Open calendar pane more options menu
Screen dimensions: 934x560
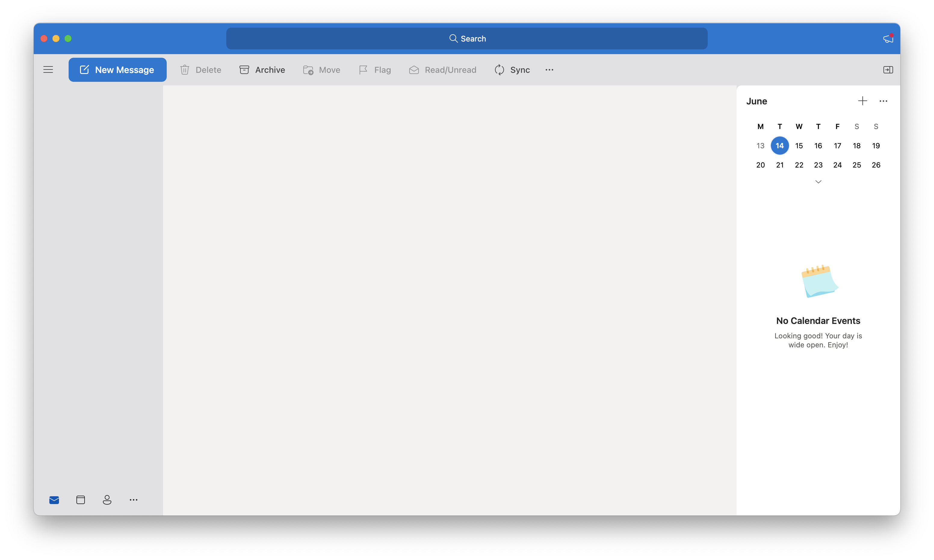point(883,101)
